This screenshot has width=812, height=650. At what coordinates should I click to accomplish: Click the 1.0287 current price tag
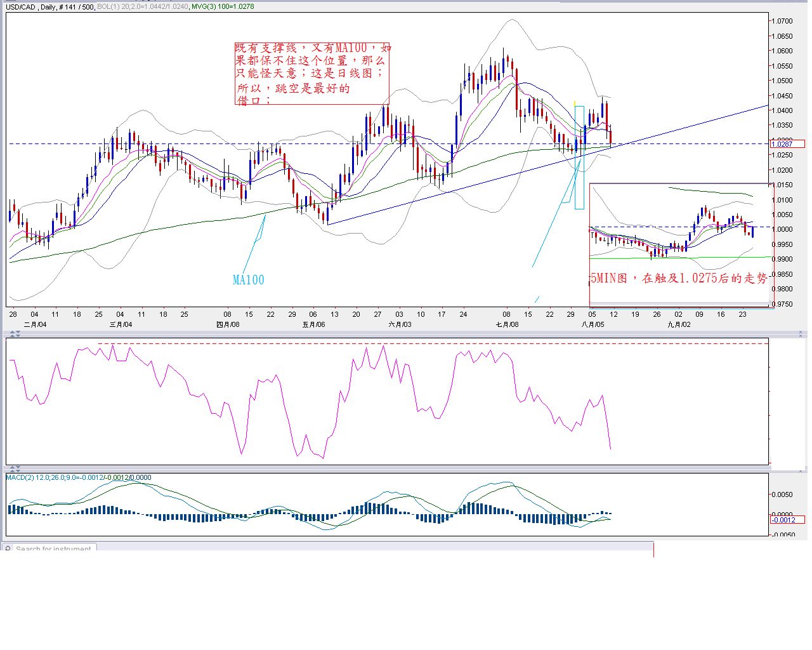pyautogui.click(x=787, y=144)
